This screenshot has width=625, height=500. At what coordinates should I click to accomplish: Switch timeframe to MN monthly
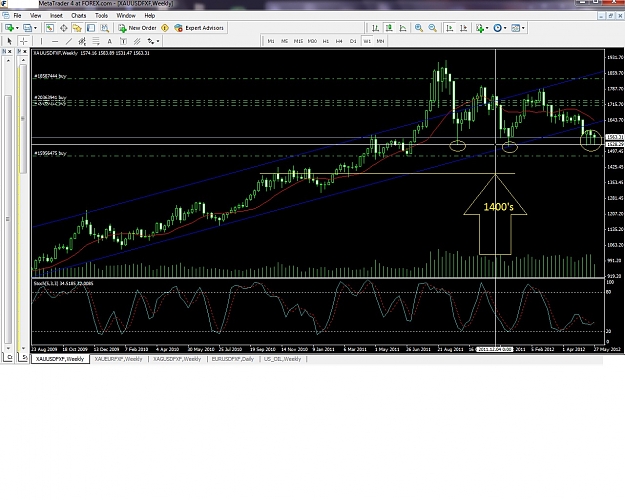pyautogui.click(x=380, y=41)
